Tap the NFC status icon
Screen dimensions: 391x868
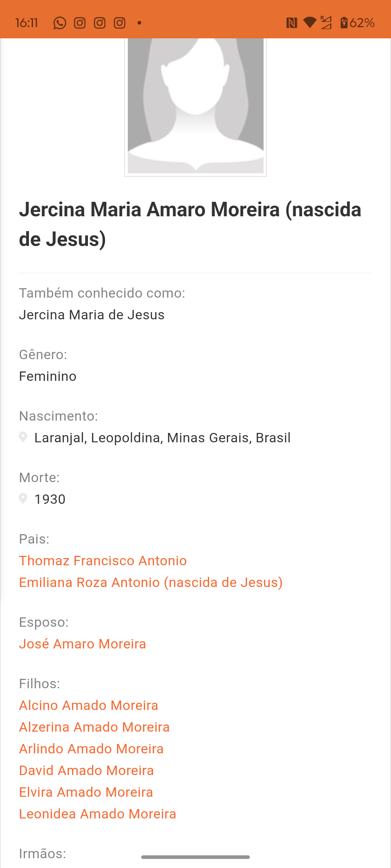[291, 23]
